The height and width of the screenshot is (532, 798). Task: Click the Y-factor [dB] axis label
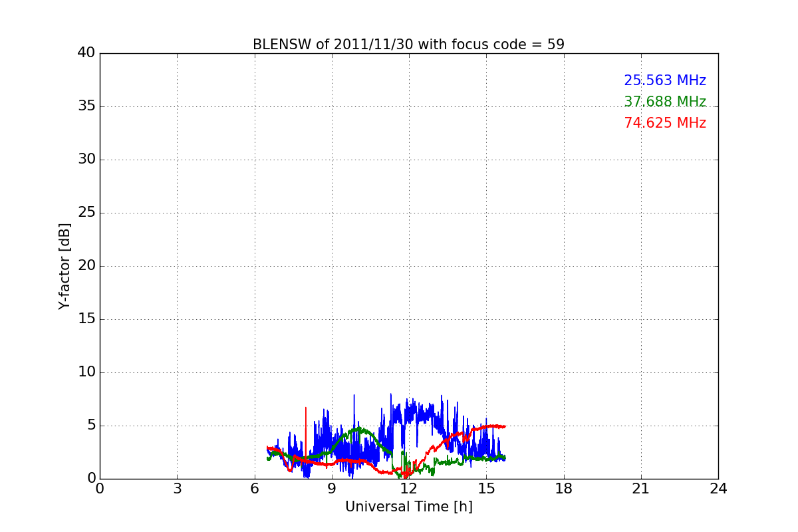(65, 266)
